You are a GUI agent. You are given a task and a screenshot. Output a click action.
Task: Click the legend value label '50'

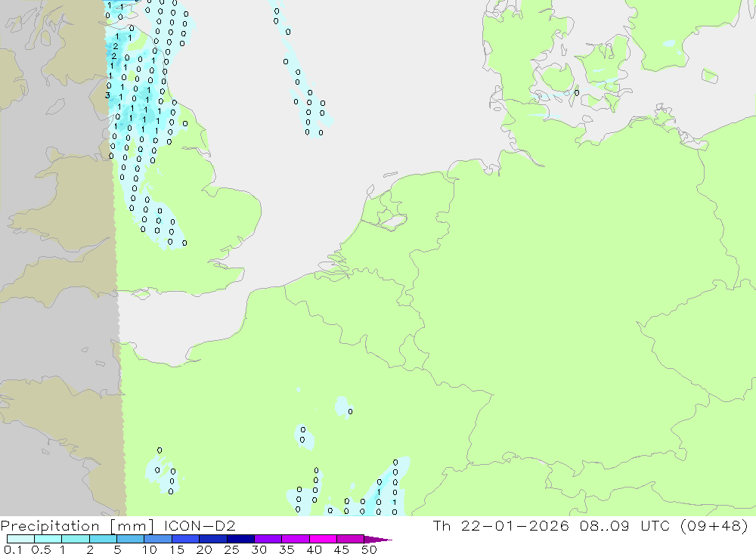tap(369, 549)
